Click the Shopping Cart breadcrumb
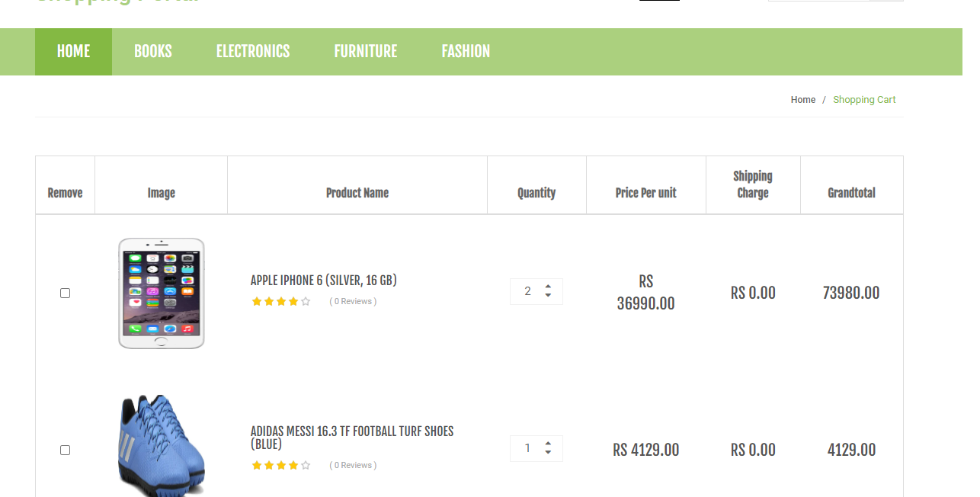Viewport: 980px width, 497px height. (864, 100)
